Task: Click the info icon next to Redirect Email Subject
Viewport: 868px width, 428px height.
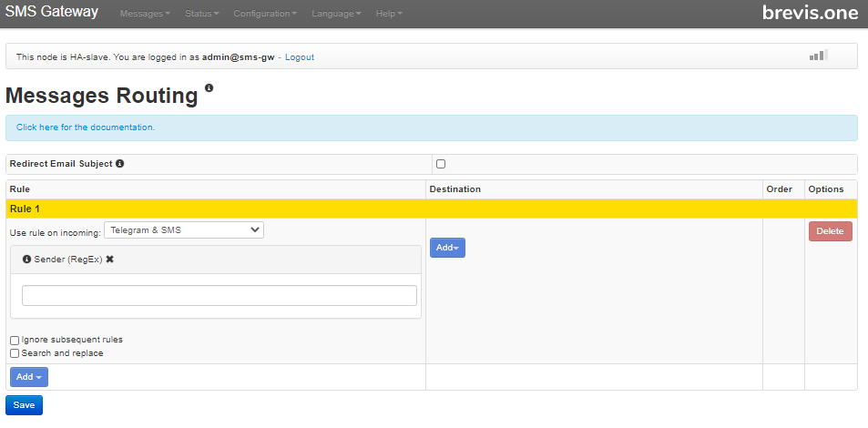Action: [119, 164]
